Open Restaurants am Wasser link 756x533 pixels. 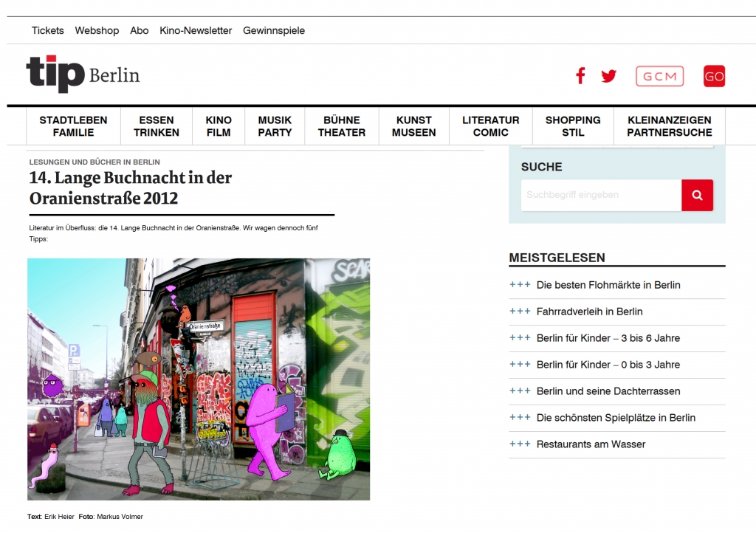point(591,444)
